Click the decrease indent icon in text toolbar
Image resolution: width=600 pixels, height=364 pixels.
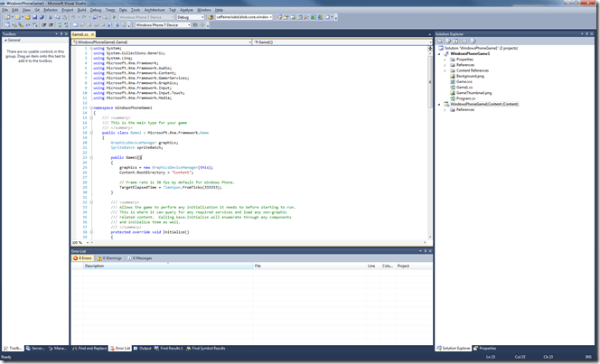[x=44, y=25]
